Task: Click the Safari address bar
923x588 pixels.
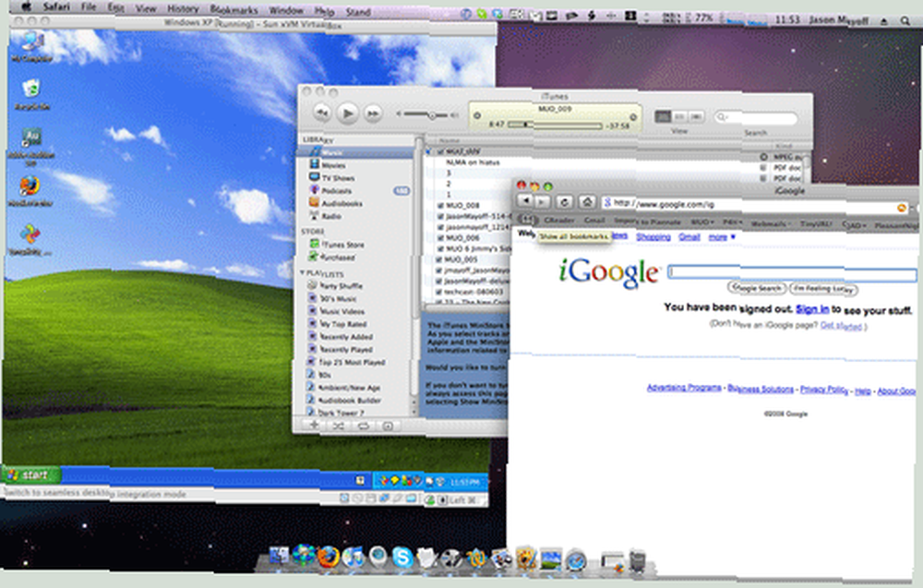Action: point(756,205)
